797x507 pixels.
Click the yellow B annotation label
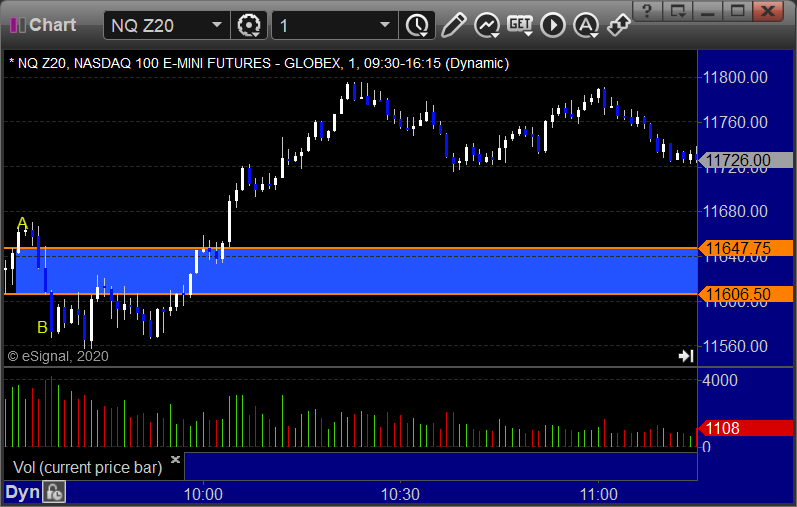point(43,327)
